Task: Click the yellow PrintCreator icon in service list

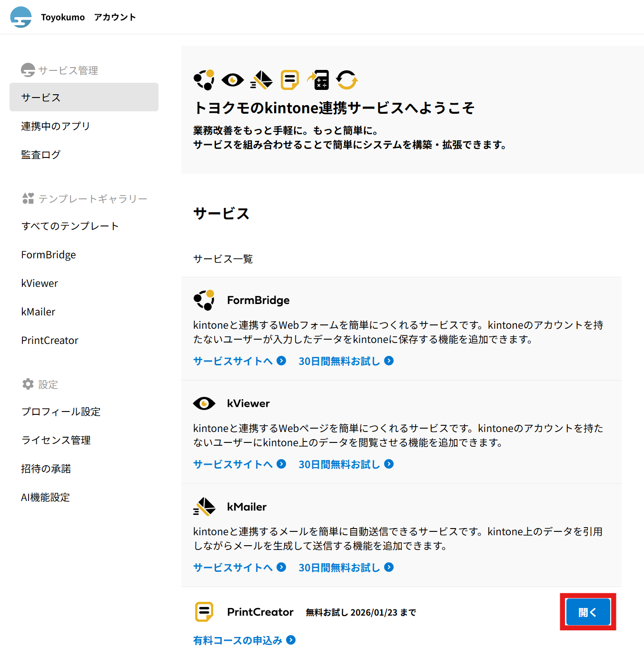Action: pos(204,612)
